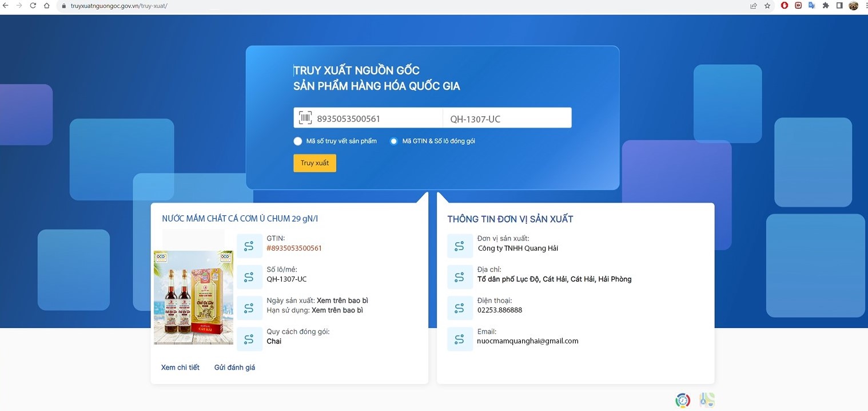Click the Google Translate extension icon
This screenshot has height=411, width=868.
[x=812, y=6]
